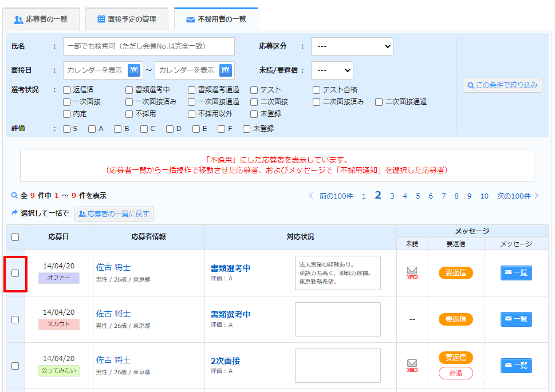555x392 pixels.
Task: Click unread mail icon in 会ってみたい row
Action: click(412, 366)
